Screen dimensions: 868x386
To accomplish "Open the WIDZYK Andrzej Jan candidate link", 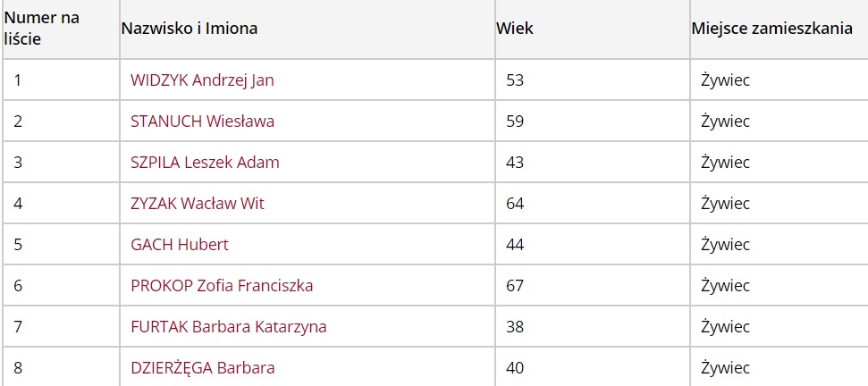I will tap(202, 80).
